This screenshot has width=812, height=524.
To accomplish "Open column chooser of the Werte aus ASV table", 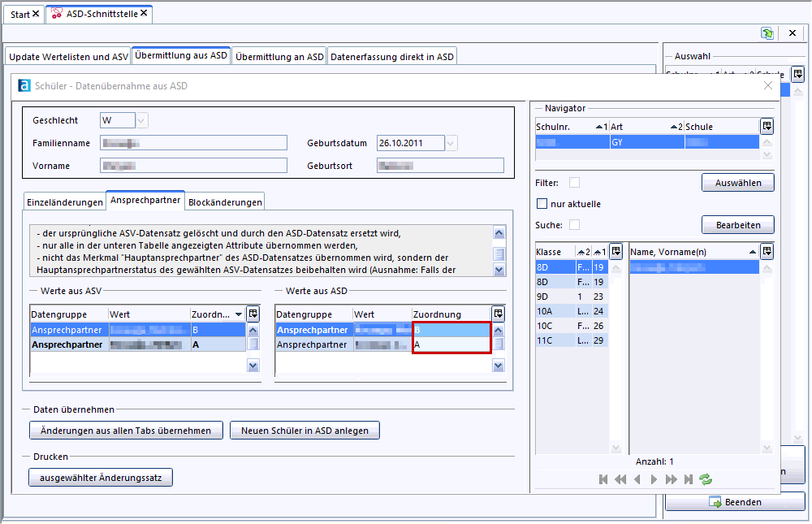I will click(253, 314).
